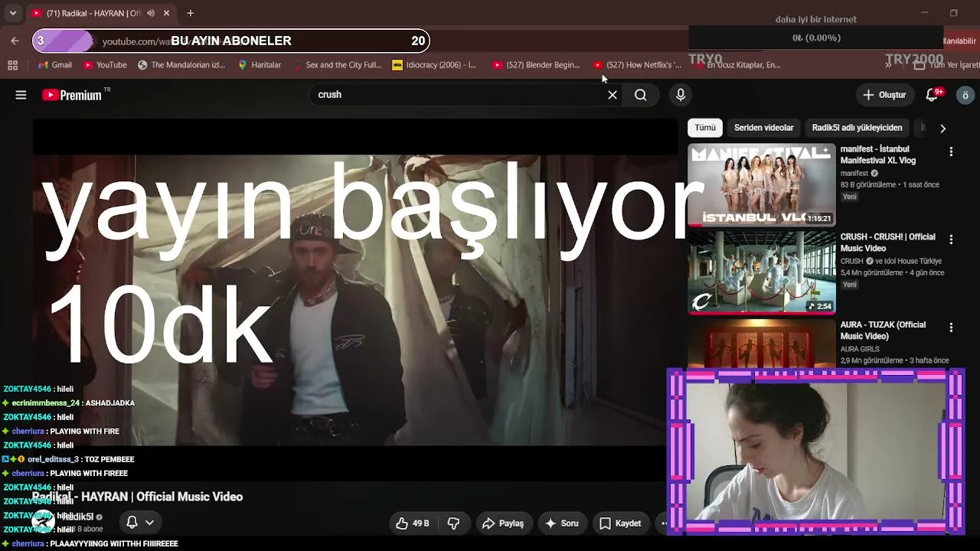
Task: Select the Seriden videolar chip
Action: point(764,128)
